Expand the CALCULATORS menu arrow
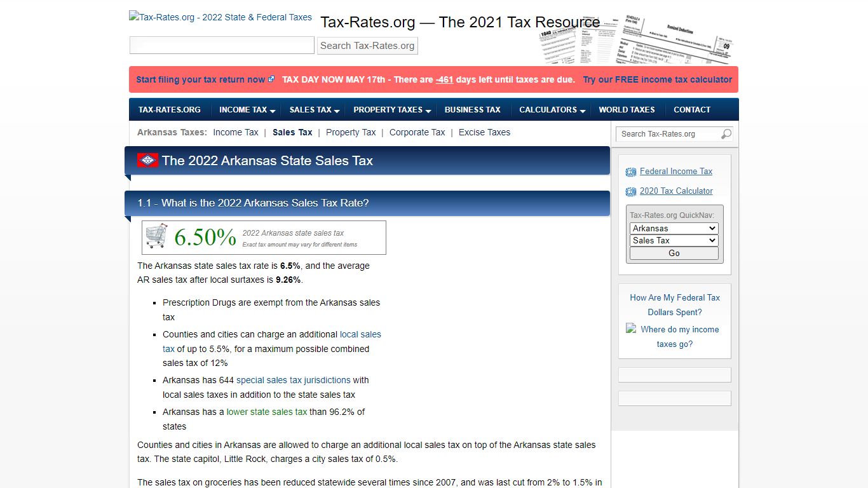868x488 pixels. (583, 111)
